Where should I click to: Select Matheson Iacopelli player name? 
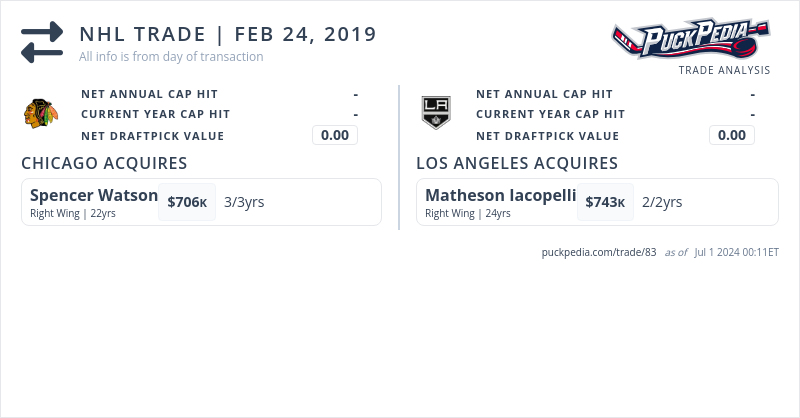[500, 195]
